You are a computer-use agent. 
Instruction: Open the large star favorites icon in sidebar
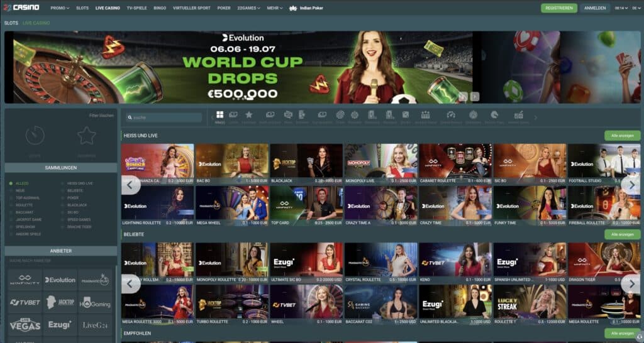coord(87,136)
